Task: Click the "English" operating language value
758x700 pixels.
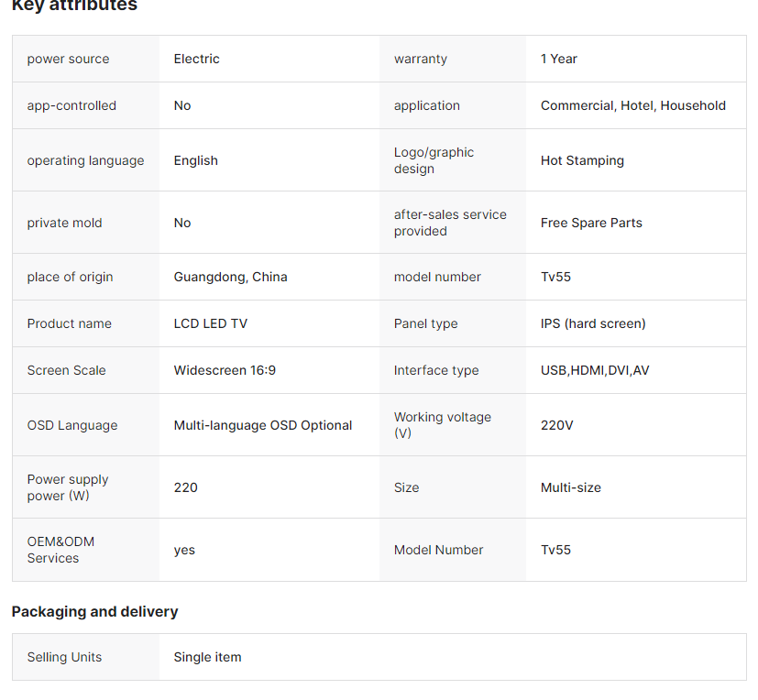Action: tap(195, 160)
